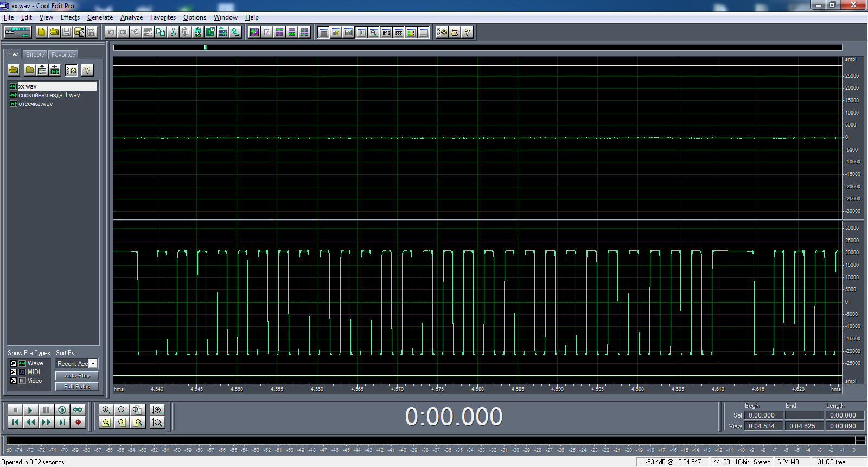The height and width of the screenshot is (467, 868).
Task: Select спокойная езда 1.wav file
Action: tap(45, 95)
